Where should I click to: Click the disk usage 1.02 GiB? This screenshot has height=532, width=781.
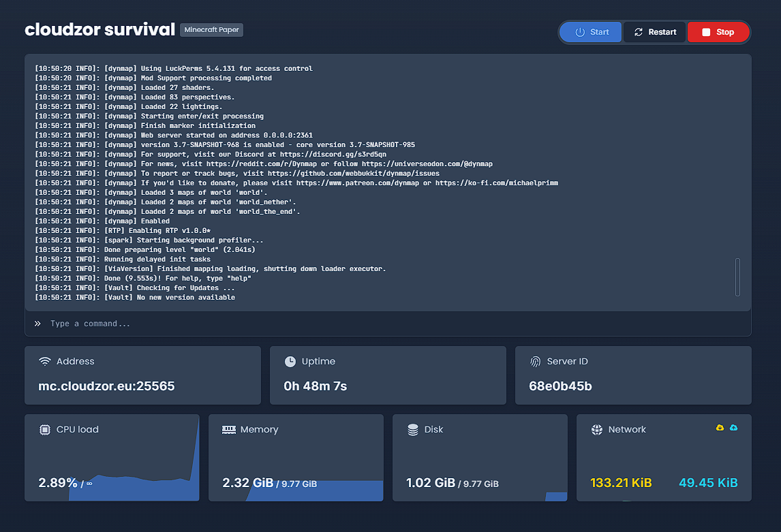pos(431,483)
